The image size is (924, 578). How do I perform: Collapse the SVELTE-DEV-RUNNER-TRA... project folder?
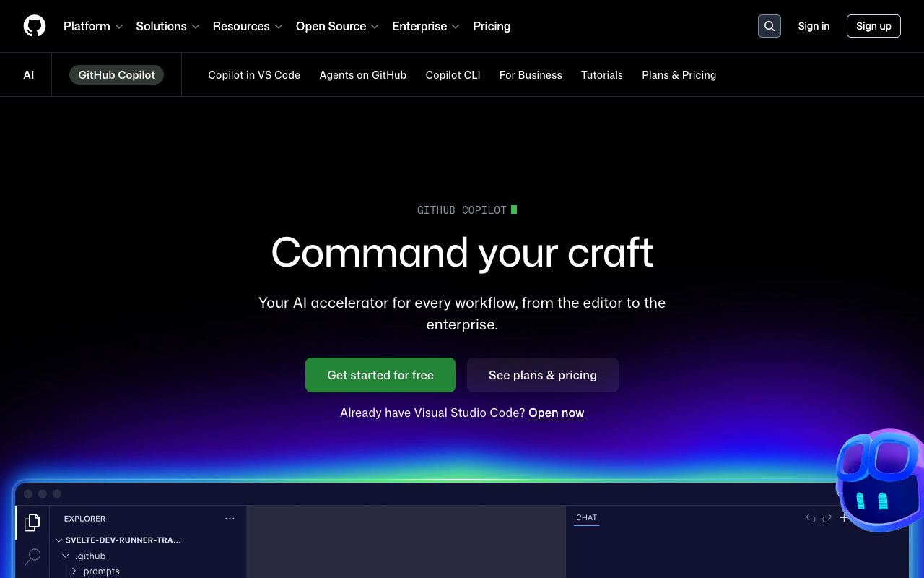click(x=118, y=540)
